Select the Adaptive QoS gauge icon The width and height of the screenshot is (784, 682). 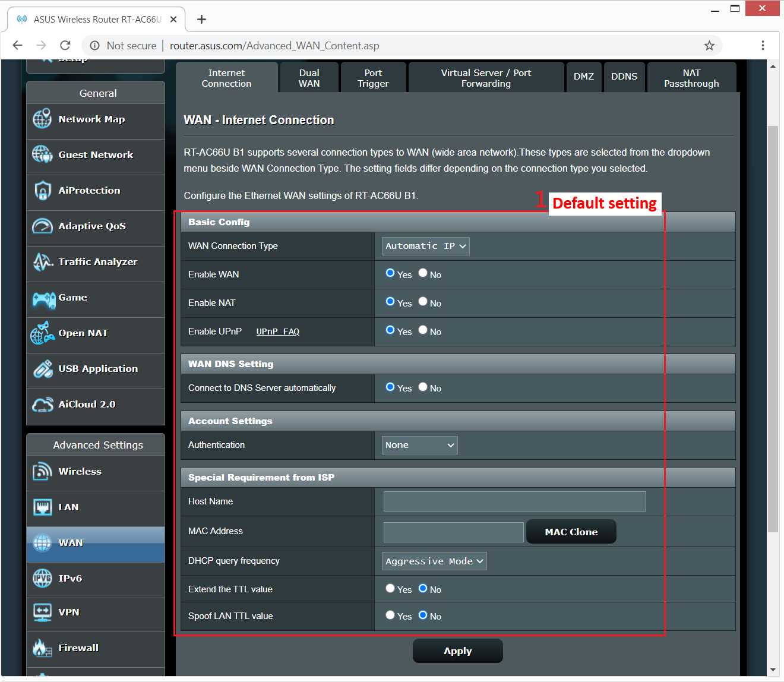(42, 226)
